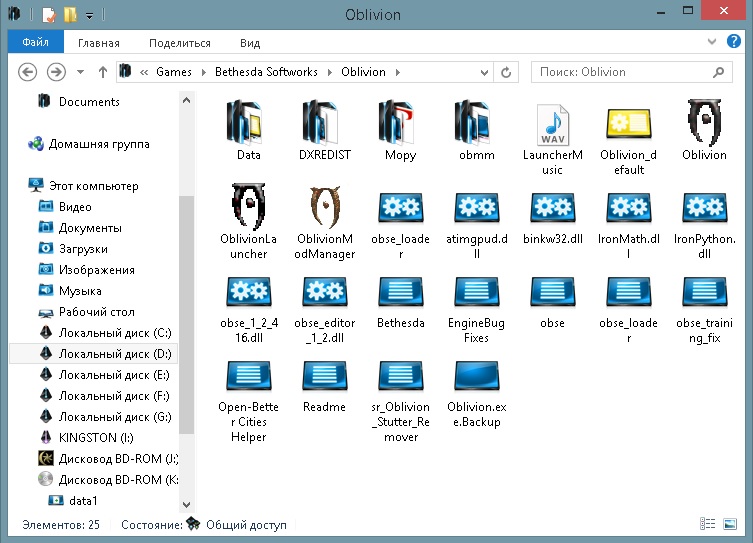Open the Главная ribbon tab
Screen dimensions: 753x543
pyautogui.click(x=98, y=43)
